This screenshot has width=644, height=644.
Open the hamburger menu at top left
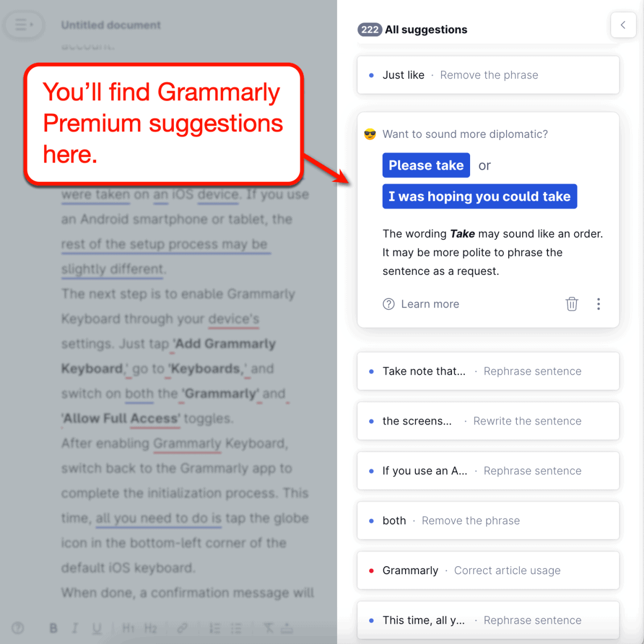tap(24, 25)
